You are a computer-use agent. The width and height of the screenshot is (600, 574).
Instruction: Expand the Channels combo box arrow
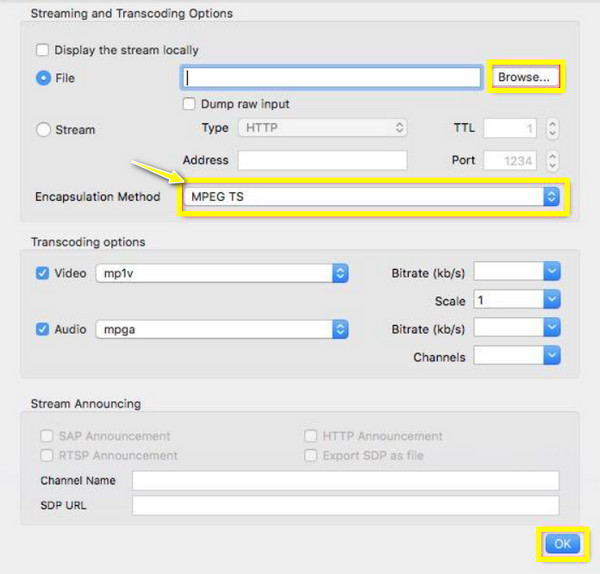(552, 355)
